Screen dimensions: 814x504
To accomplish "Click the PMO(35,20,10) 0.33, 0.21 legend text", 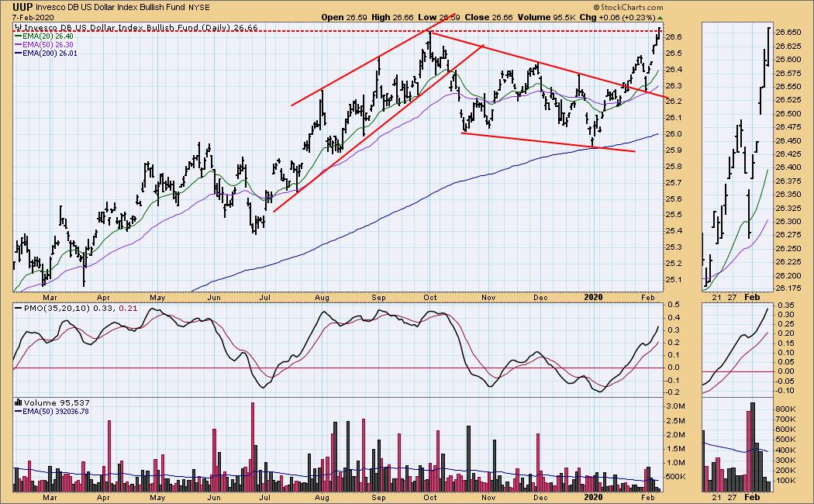I will [x=81, y=309].
